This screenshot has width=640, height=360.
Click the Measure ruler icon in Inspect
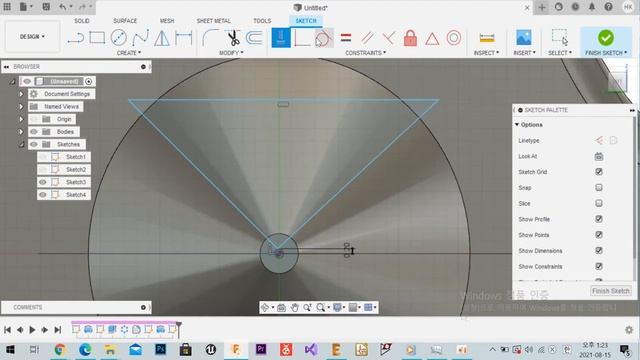487,38
